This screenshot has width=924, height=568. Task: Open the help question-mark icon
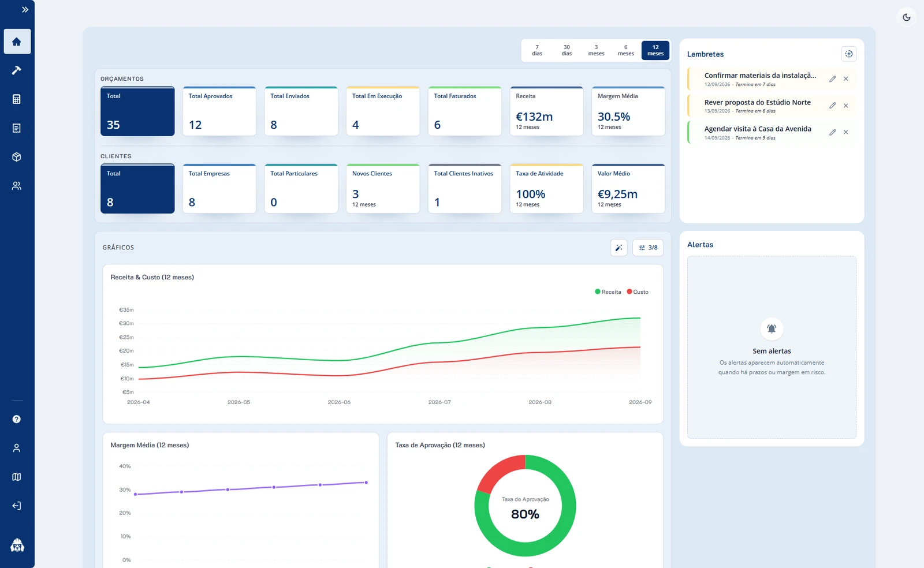point(17,419)
